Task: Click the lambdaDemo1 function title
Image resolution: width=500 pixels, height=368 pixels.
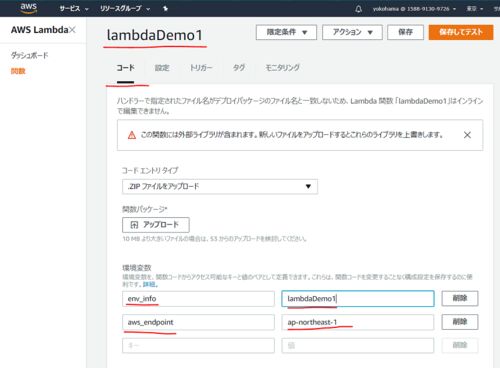Action: pyautogui.click(x=154, y=35)
